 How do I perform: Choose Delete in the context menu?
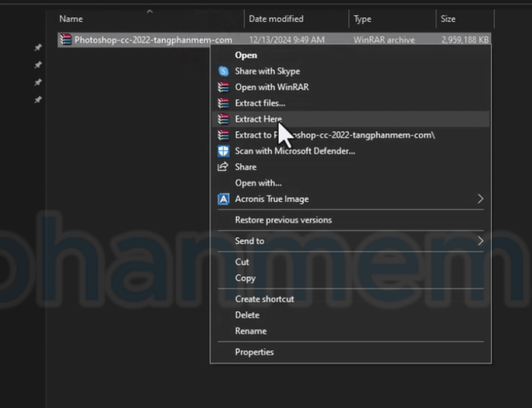point(247,315)
